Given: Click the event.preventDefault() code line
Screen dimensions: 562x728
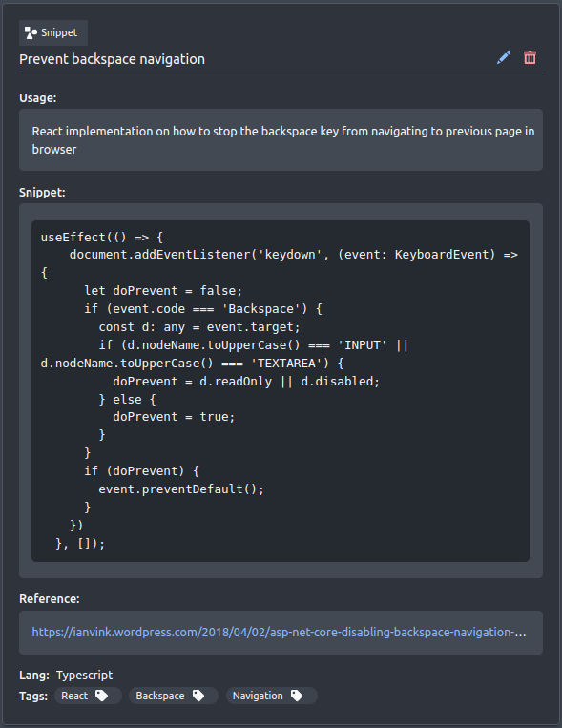Looking at the screenshot, I should click(x=181, y=489).
